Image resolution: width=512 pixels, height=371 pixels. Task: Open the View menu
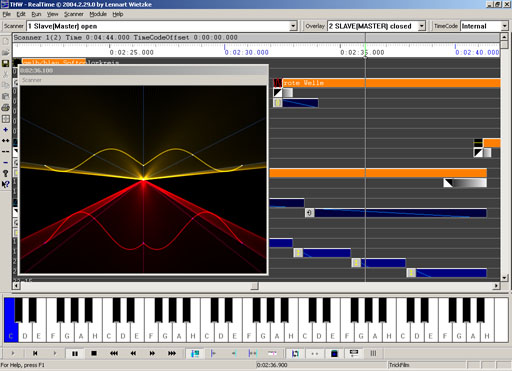tap(52, 14)
